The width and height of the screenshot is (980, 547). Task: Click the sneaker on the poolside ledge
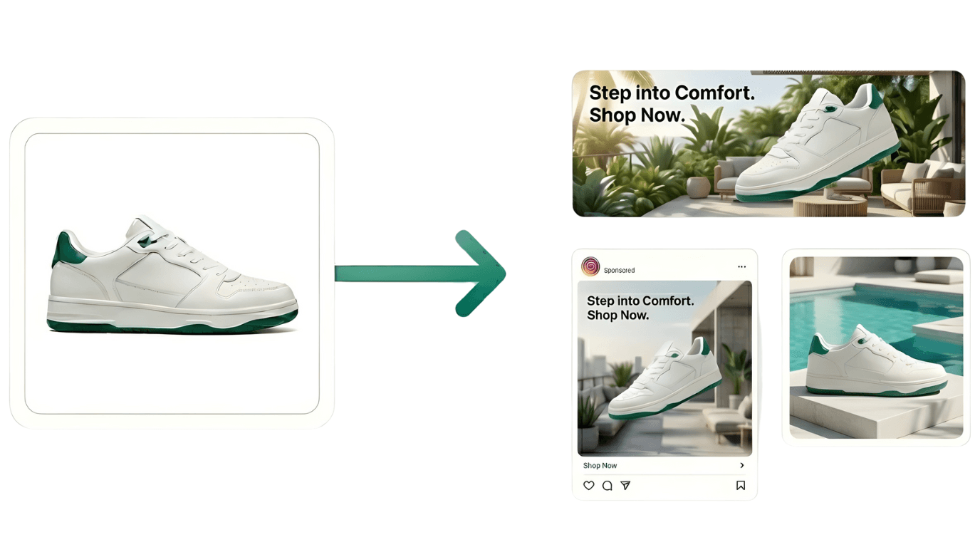click(877, 361)
